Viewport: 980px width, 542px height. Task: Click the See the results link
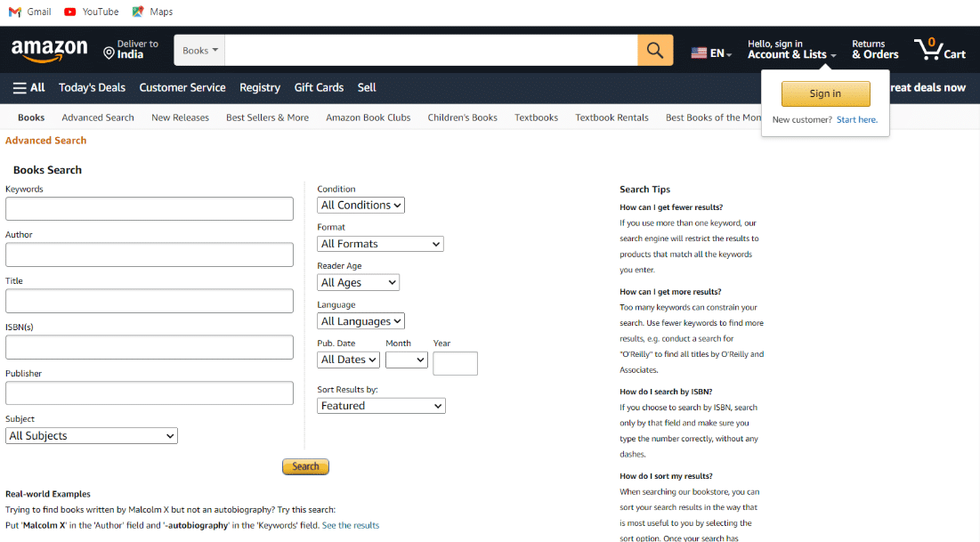click(351, 525)
